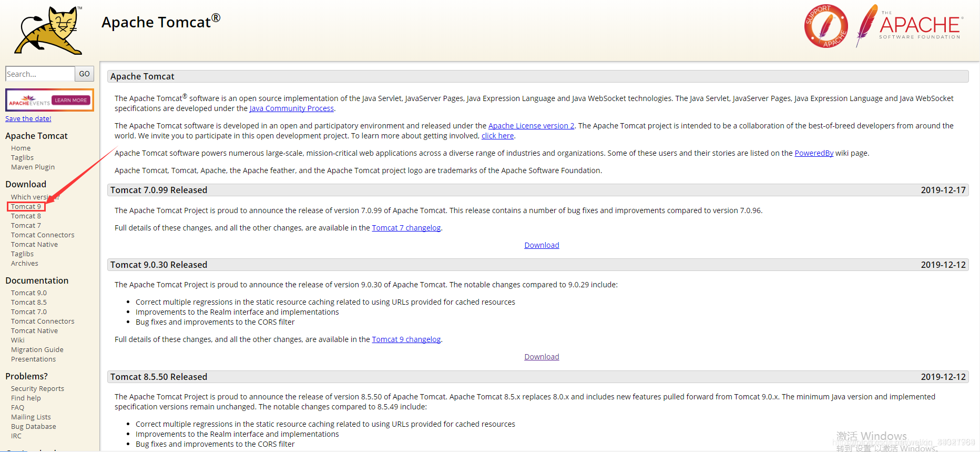Click the Apache Tomcat page title
Viewport: 980px width, 452px height.
point(161,22)
